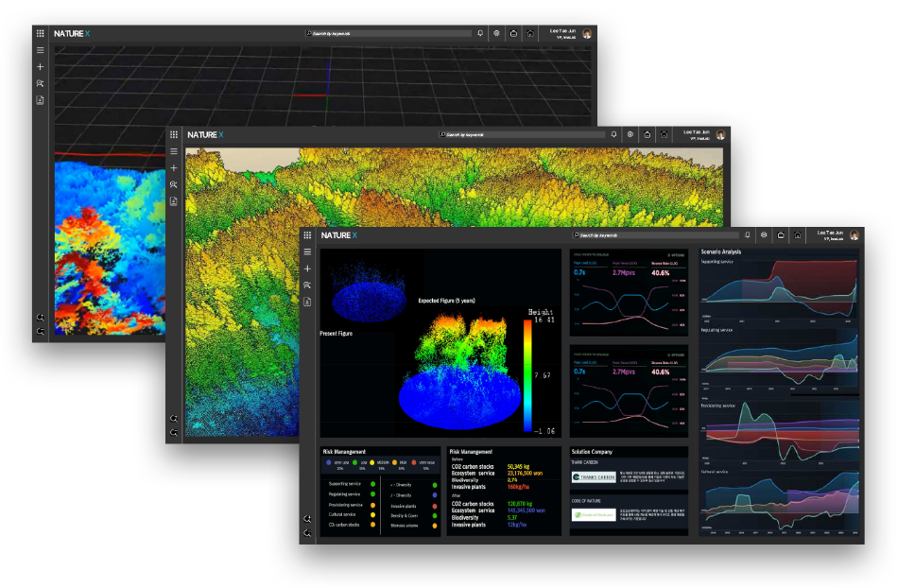Click the Scenario Analysis panel title

(x=720, y=252)
